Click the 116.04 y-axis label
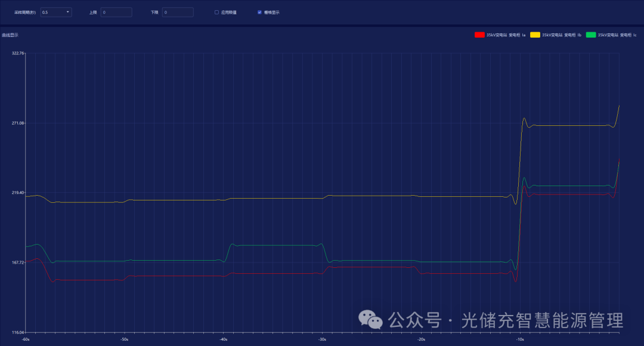Screen dimensions: 644x346 pyautogui.click(x=18, y=332)
